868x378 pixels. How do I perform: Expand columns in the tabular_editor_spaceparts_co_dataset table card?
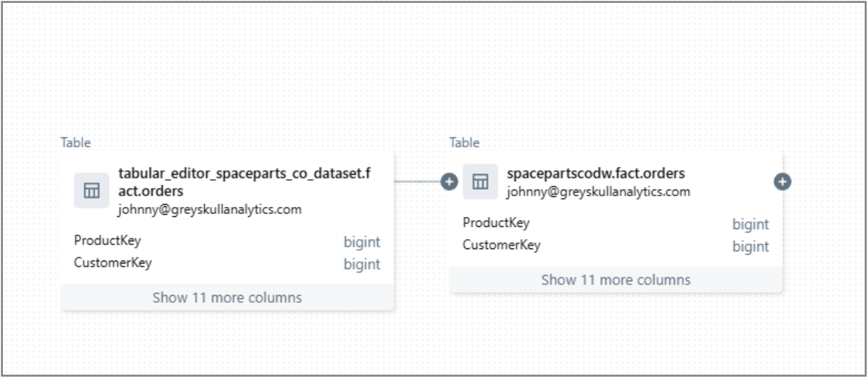[227, 297]
